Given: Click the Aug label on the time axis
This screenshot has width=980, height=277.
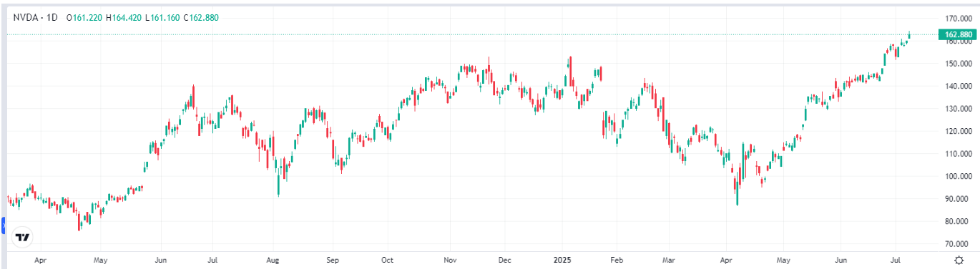Looking at the screenshot, I should click(x=272, y=261).
